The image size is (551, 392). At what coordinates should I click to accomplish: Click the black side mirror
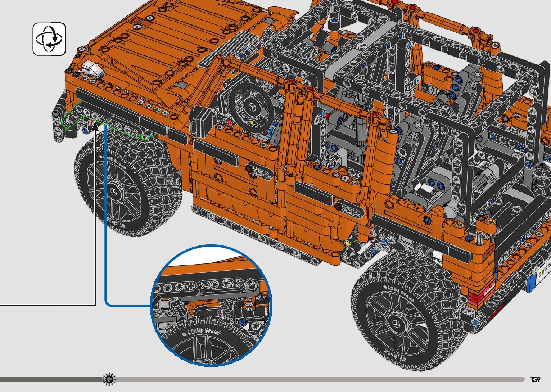[202, 117]
